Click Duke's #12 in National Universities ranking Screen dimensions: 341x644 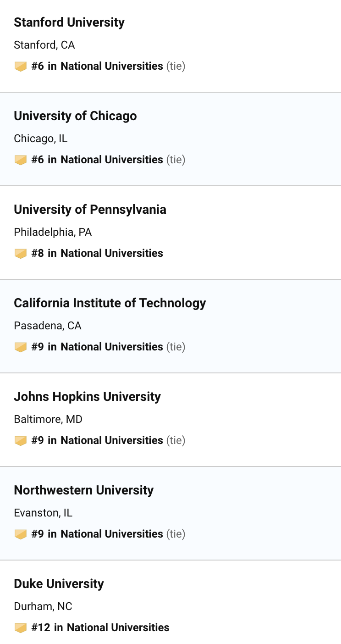pyautogui.click(x=100, y=627)
